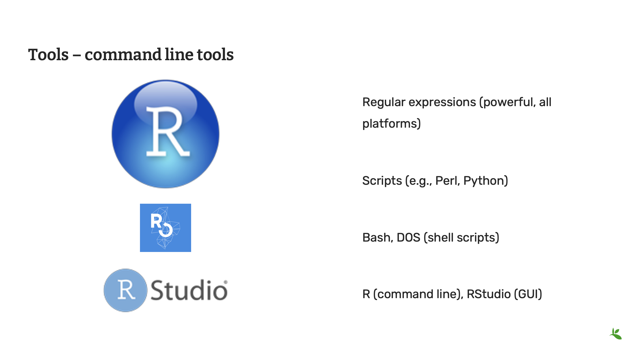Click the registered trademark mark after Studio
The height and width of the screenshot is (362, 644).
click(x=226, y=282)
